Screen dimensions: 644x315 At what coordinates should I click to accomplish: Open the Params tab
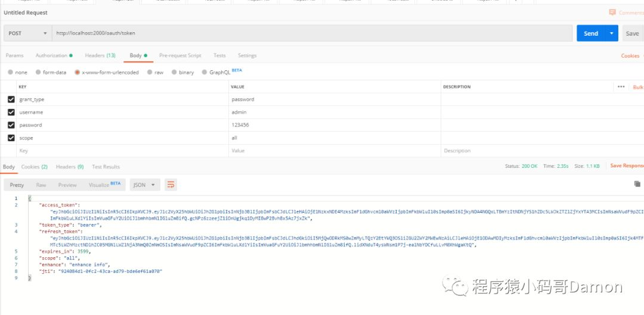coord(14,55)
